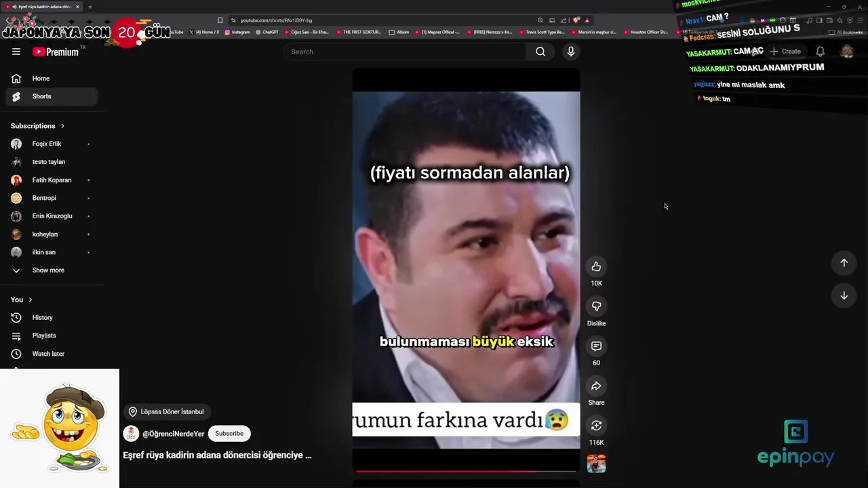
Task: Open Watch later in the sidebar
Action: [x=52, y=354]
